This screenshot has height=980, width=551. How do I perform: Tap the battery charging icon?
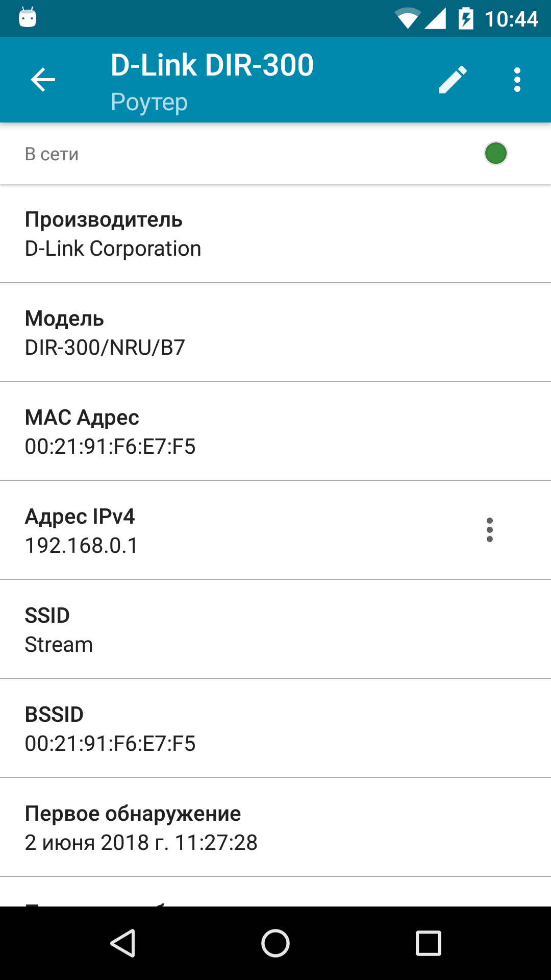(466, 19)
